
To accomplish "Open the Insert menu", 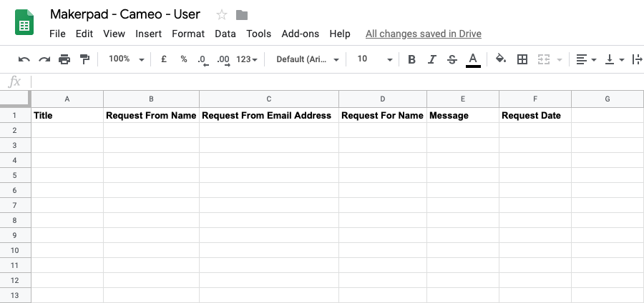I will (148, 34).
